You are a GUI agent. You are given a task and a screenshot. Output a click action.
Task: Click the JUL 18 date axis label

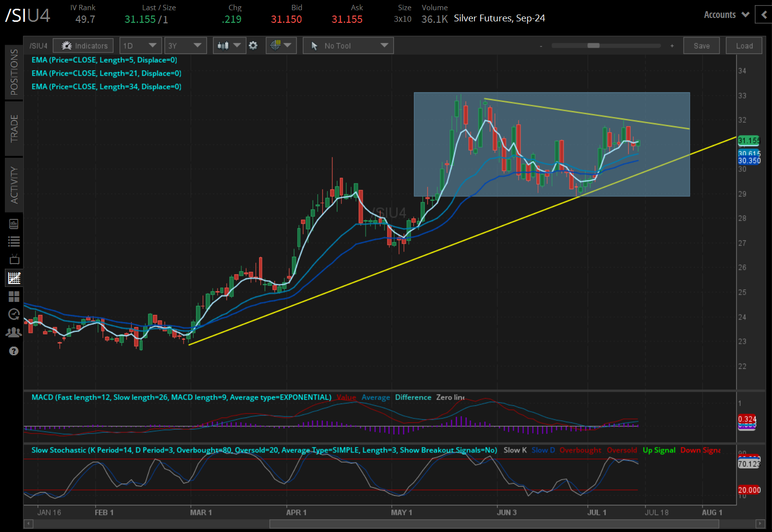tap(656, 512)
